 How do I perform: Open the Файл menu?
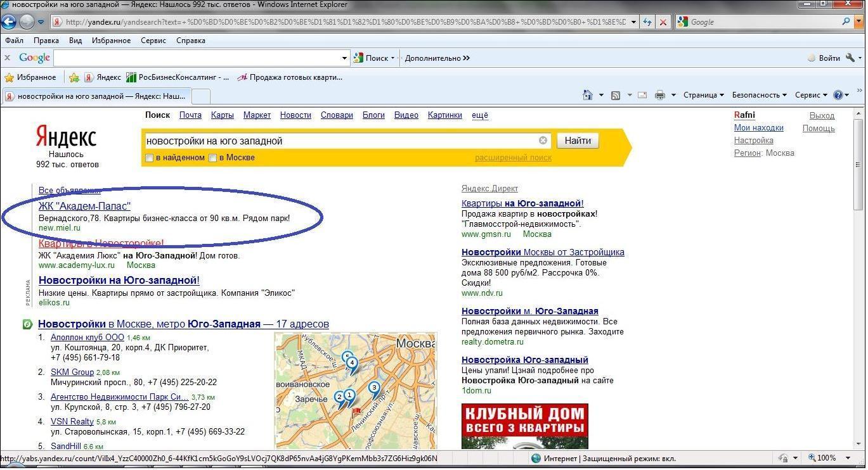(x=14, y=40)
